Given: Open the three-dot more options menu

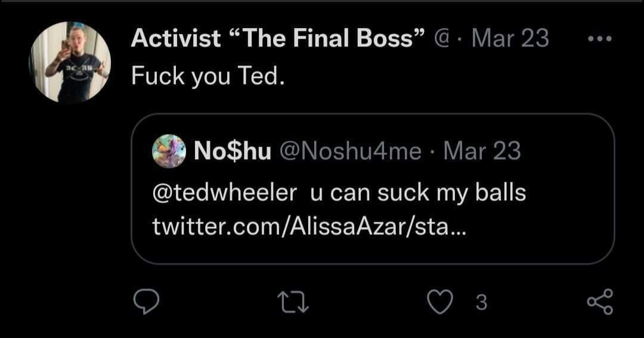Looking at the screenshot, I should coord(599,39).
